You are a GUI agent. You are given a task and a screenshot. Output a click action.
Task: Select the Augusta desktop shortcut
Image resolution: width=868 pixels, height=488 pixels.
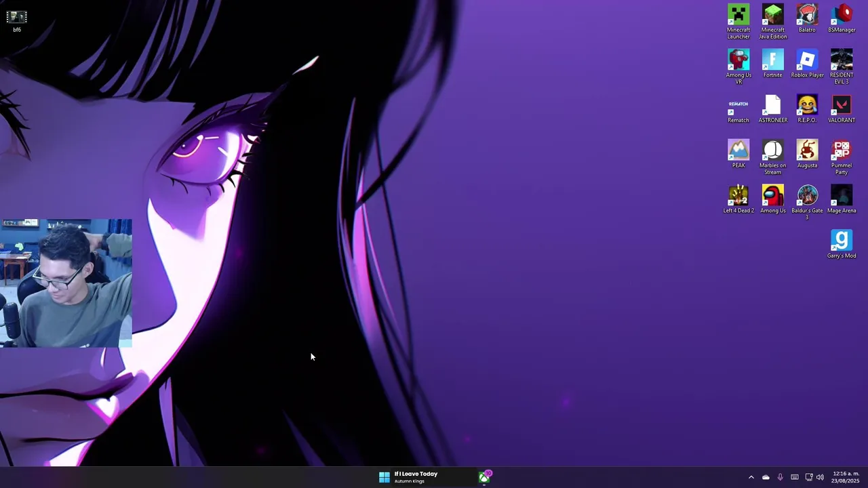(x=807, y=154)
